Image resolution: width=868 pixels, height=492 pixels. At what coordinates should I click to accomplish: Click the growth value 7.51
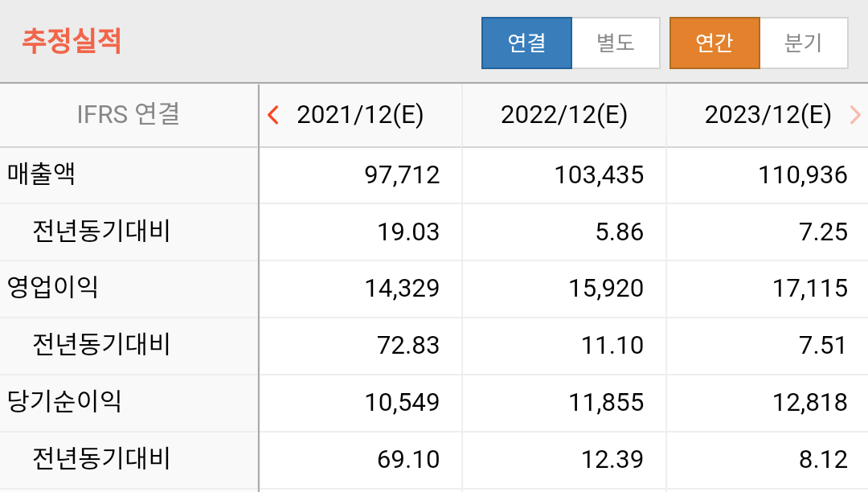823,346
